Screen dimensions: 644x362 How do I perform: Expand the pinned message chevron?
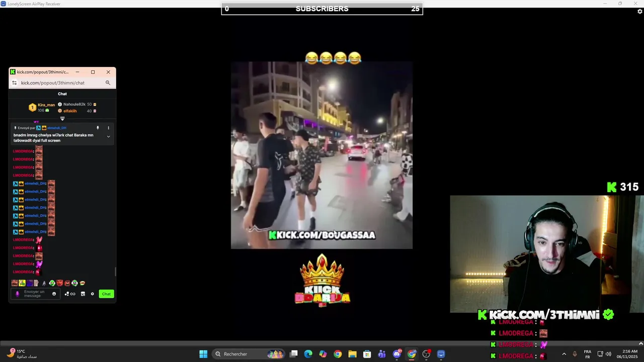pos(108,136)
